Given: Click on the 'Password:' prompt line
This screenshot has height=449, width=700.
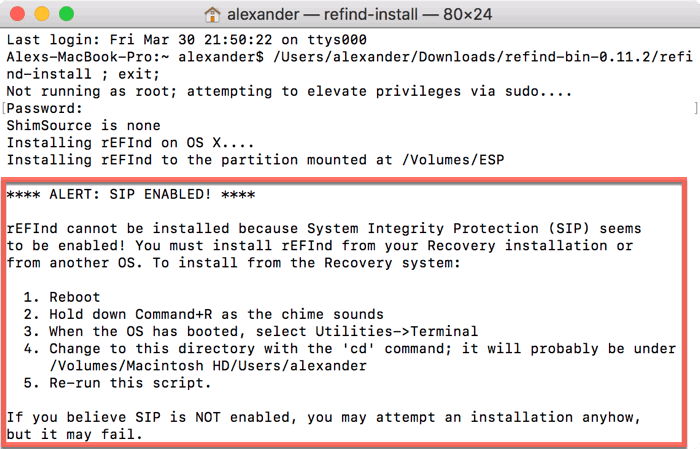Looking at the screenshot, I should (43, 108).
